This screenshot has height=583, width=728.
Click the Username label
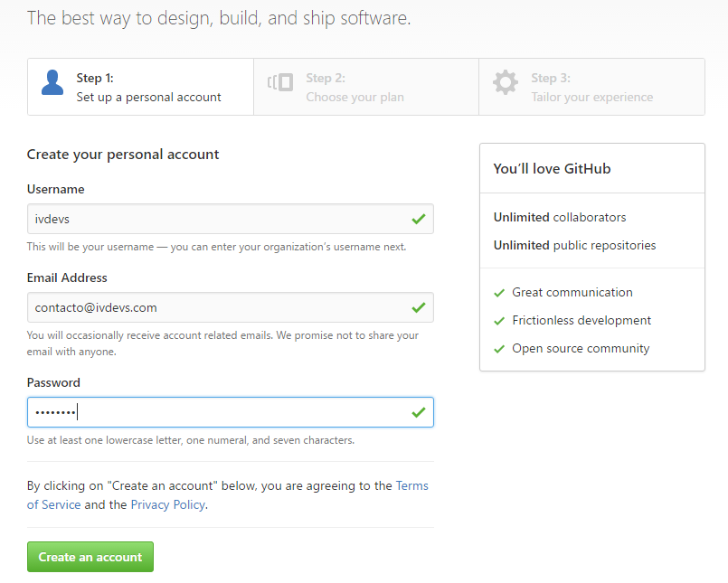click(x=56, y=190)
